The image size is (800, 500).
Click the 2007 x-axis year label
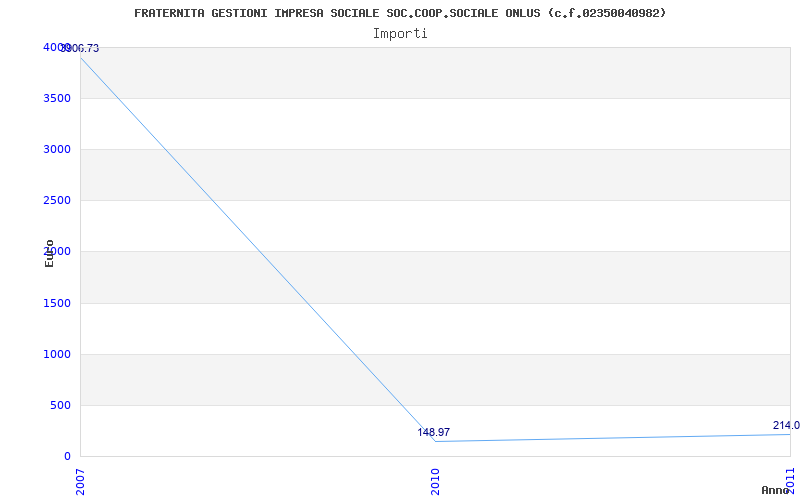pos(81,480)
